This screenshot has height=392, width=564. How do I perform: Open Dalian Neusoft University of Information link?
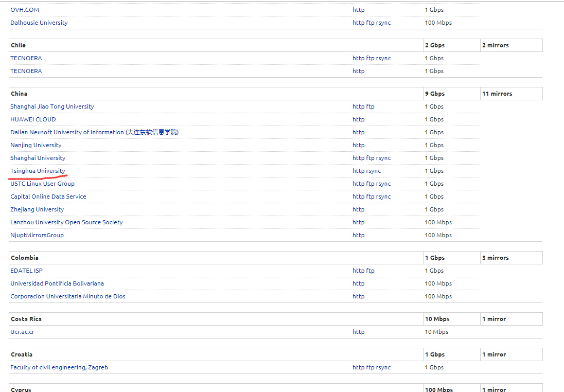point(94,132)
